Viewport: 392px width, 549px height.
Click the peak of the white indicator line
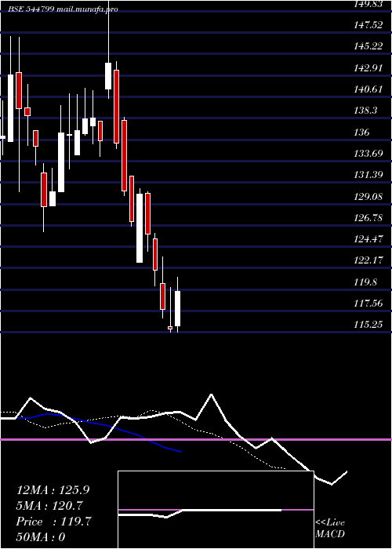coord(211,395)
